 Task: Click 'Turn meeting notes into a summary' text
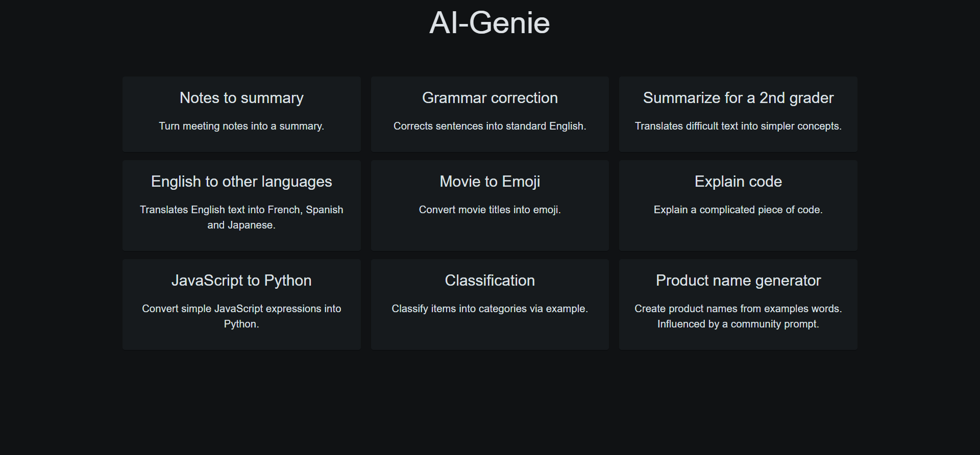[x=241, y=126]
